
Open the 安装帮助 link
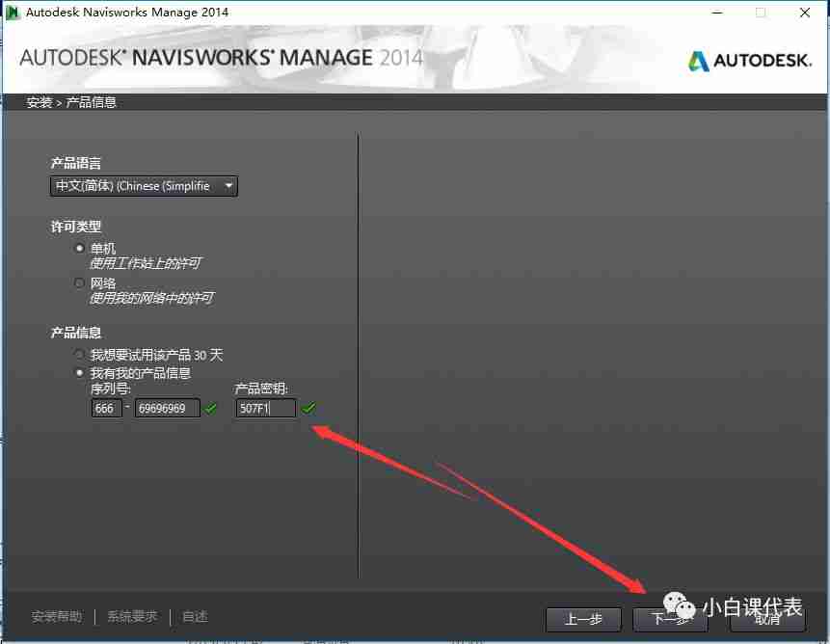[60, 616]
